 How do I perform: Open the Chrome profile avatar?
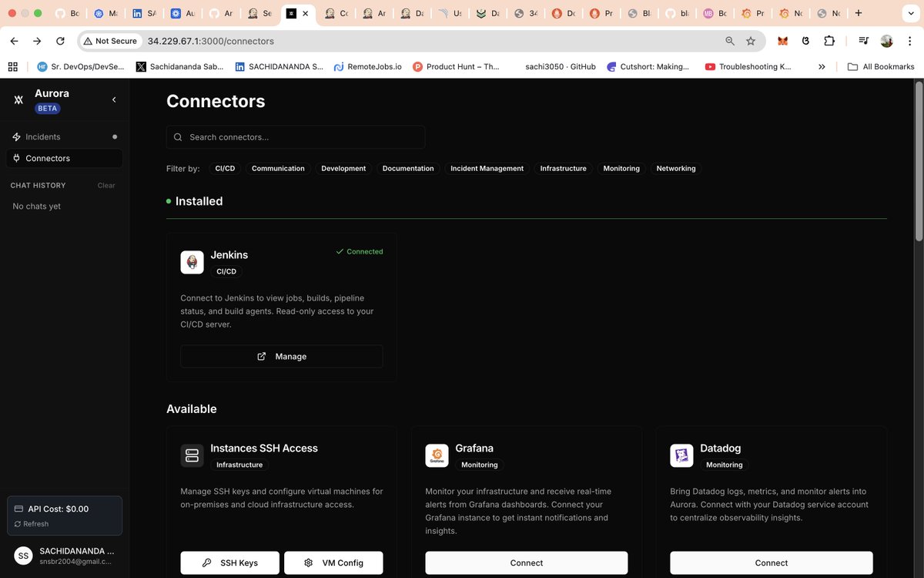pyautogui.click(x=887, y=41)
